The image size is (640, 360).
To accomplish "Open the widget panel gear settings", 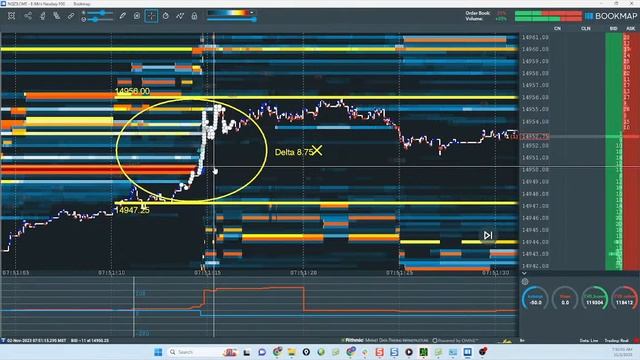I will [x=525, y=281].
